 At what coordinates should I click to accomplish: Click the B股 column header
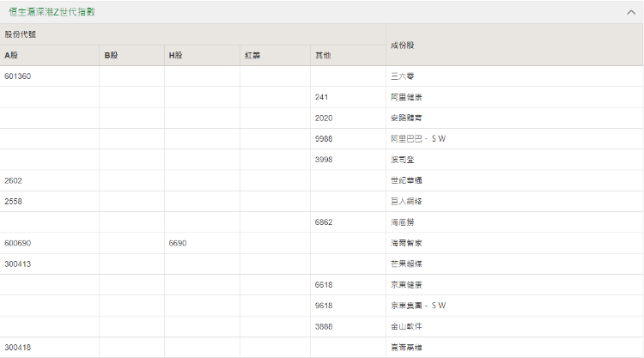[111, 56]
